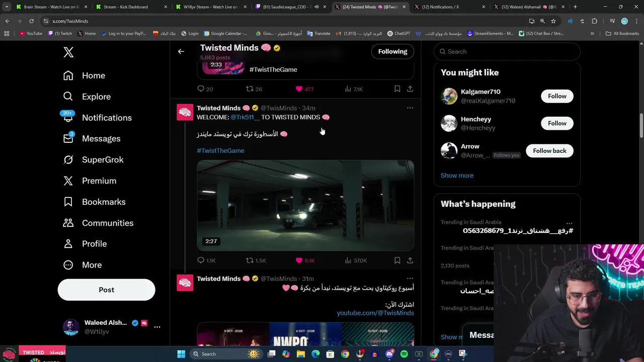Switch to SaudieLeague_COD tab
The width and height of the screenshot is (644, 362).
(291, 7)
